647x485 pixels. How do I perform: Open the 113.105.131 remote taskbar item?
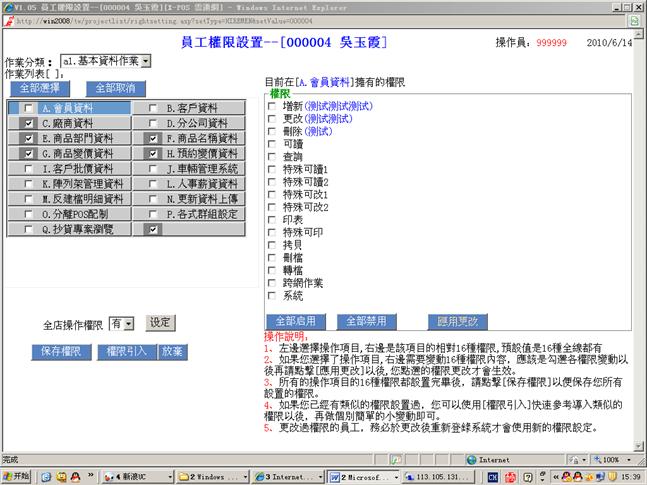[x=441, y=477]
